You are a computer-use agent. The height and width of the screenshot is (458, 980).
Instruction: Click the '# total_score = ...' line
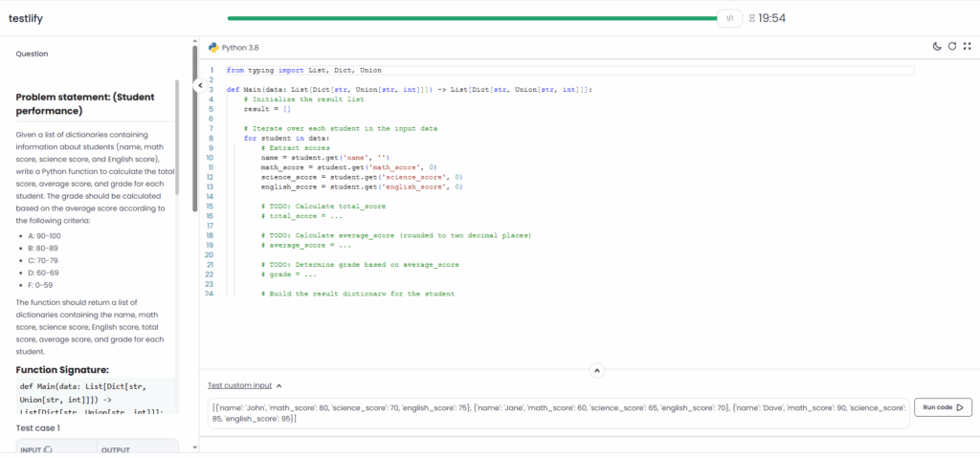pos(301,216)
